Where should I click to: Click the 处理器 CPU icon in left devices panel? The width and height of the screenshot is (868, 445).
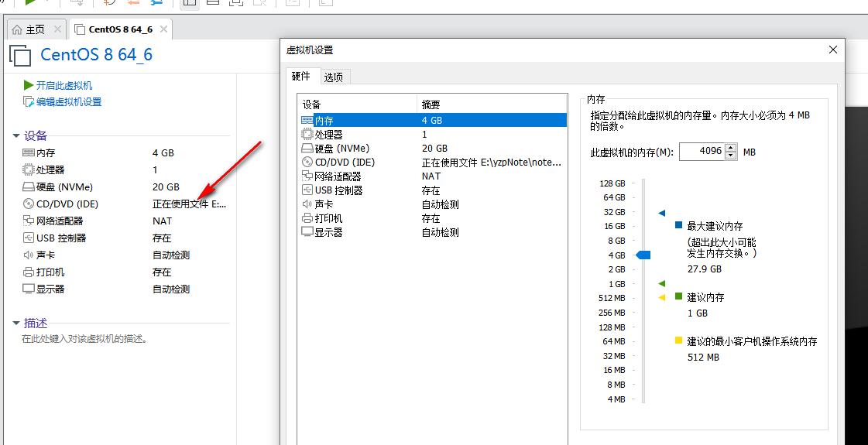tap(28, 170)
